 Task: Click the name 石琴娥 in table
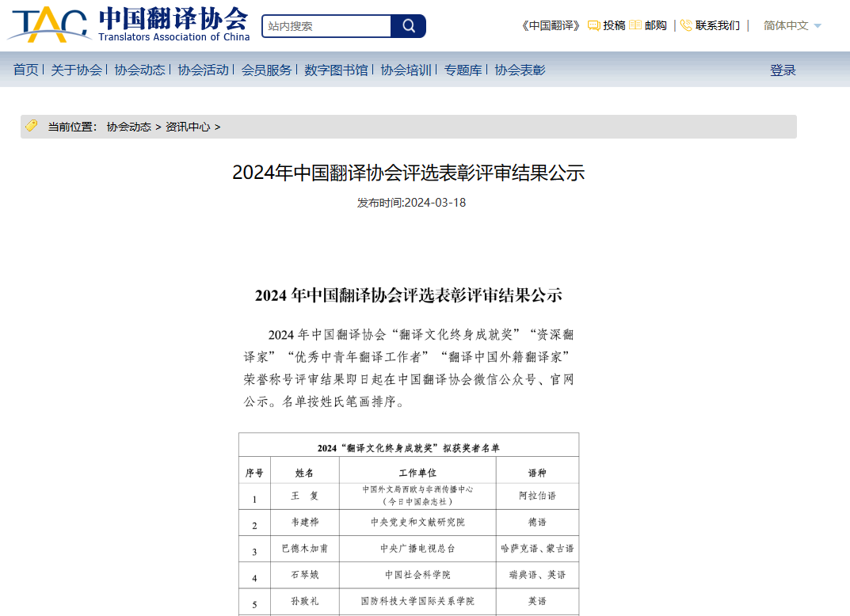305,575
